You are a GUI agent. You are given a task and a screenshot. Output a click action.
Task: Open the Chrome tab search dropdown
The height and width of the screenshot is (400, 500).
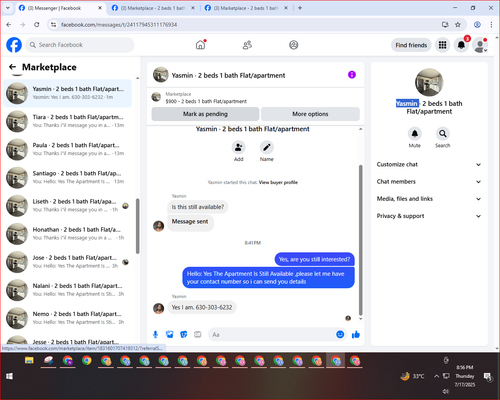point(8,8)
